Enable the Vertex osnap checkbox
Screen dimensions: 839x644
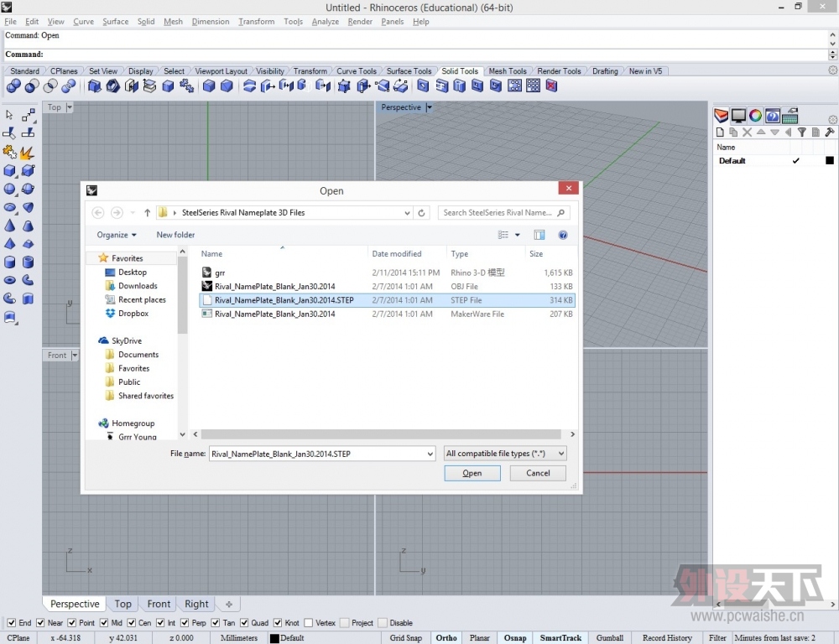pyautogui.click(x=309, y=622)
